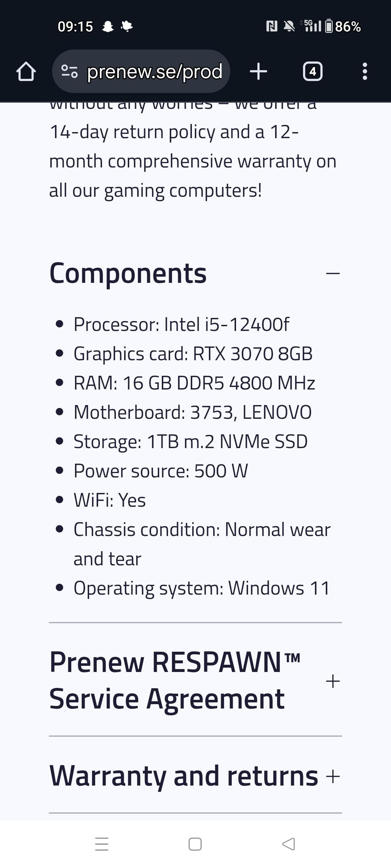
Task: Expand Warranty and returns plus icon
Action: [333, 776]
